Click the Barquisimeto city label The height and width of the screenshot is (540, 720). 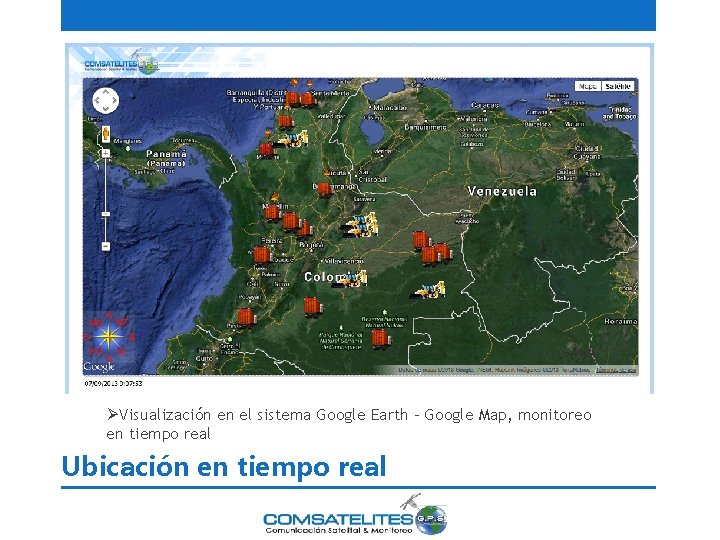(425, 127)
